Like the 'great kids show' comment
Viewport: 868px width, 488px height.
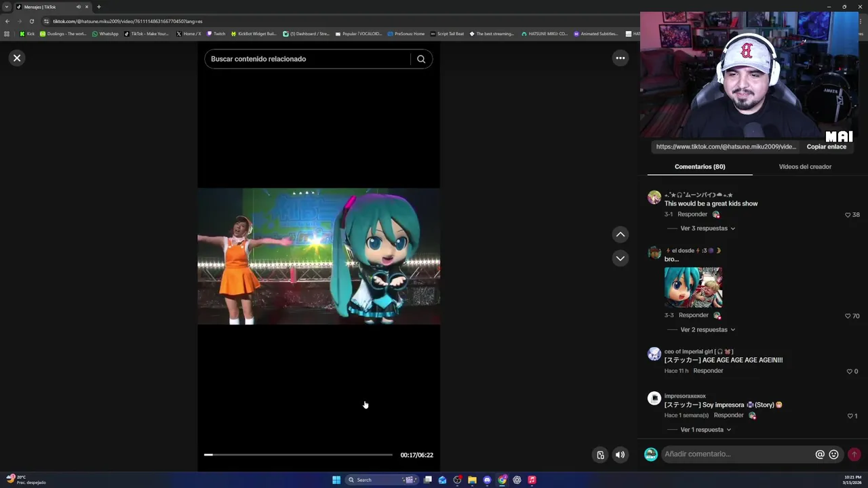tap(848, 215)
